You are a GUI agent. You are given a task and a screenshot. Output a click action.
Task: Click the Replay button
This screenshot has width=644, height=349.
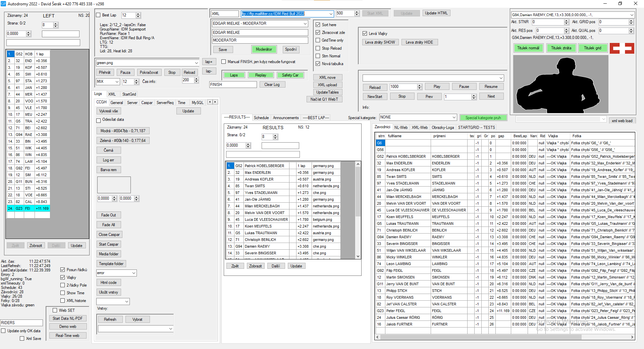tap(261, 75)
